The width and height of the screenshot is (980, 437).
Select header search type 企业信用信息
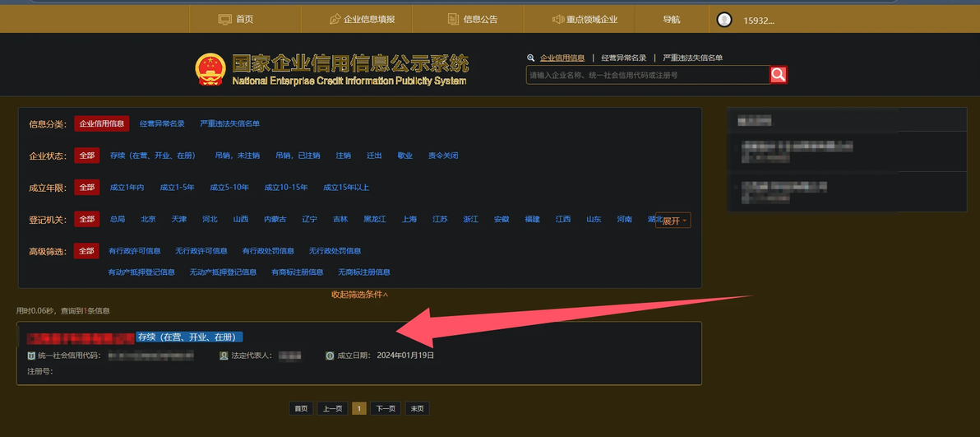(562, 58)
